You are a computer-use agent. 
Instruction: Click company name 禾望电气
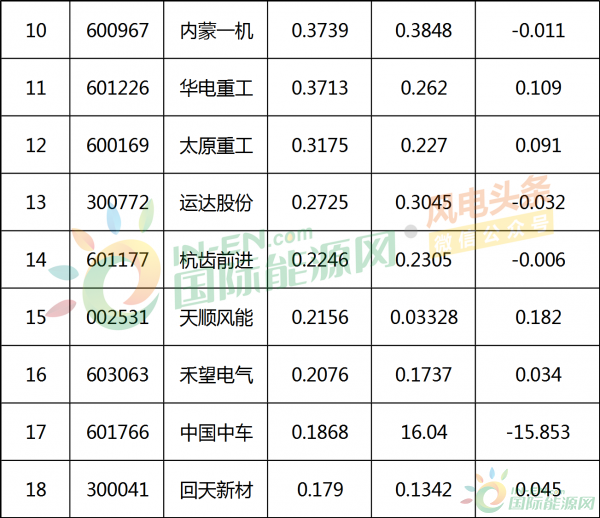coord(216,375)
